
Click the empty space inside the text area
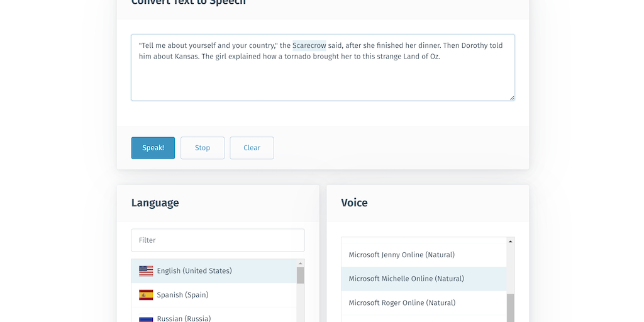(322, 80)
